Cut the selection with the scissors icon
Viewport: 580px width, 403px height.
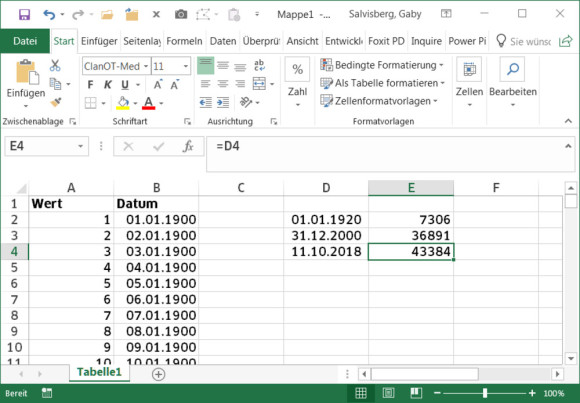pyautogui.click(x=55, y=66)
